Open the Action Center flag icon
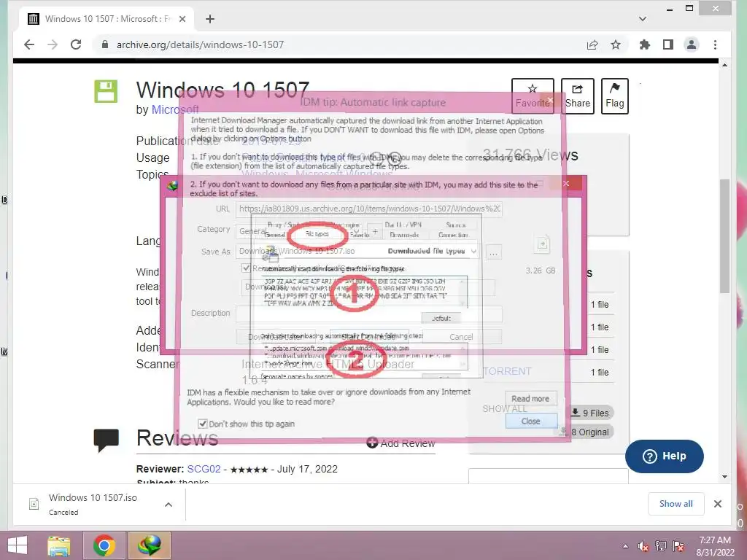The height and width of the screenshot is (560, 747). pos(678,546)
